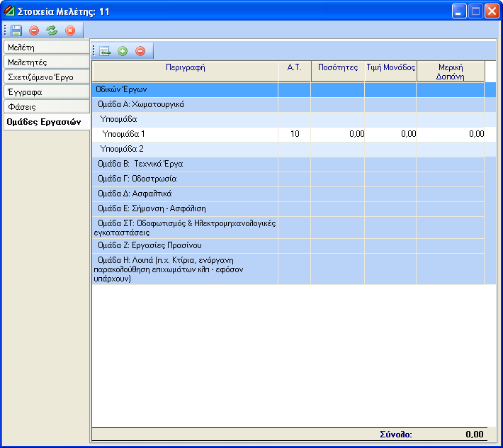Select the Ομάδα Ζ: Εργασίες Πρασίνου row
Viewport: 503px width, 448px height.
tap(294, 245)
